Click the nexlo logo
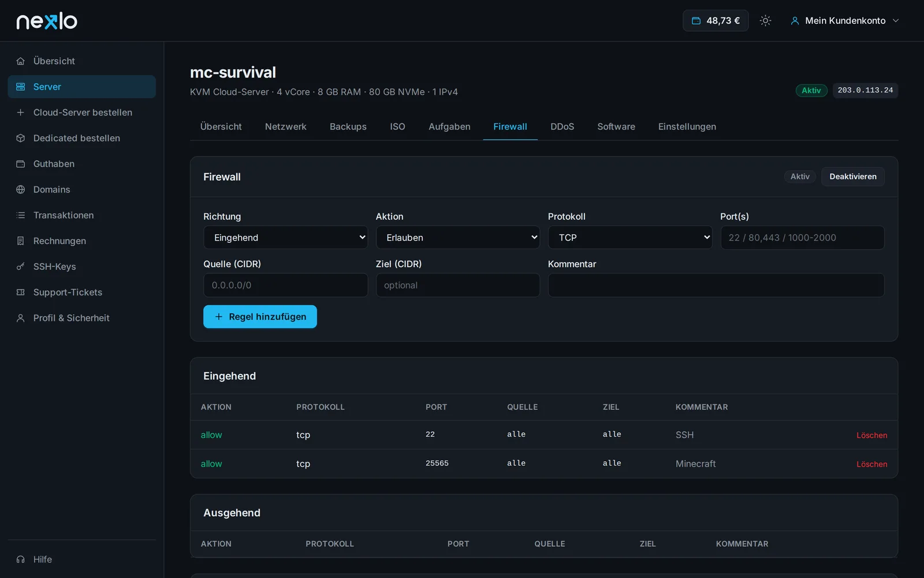924x578 pixels. pos(47,21)
